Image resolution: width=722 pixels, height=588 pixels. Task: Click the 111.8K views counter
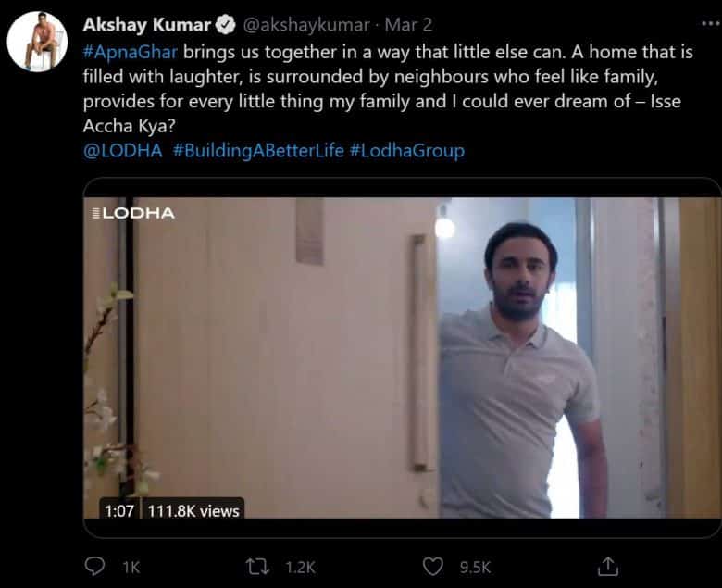tap(194, 510)
